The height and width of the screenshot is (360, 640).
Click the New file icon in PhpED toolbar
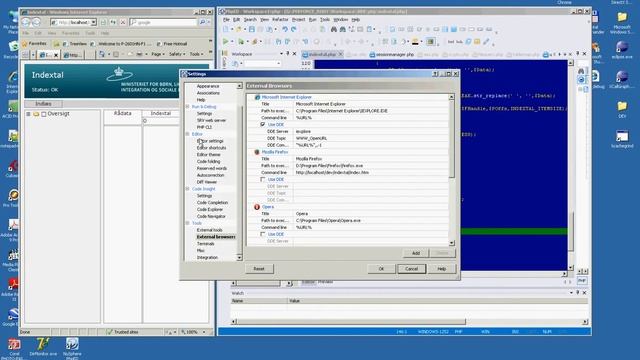(226, 29)
